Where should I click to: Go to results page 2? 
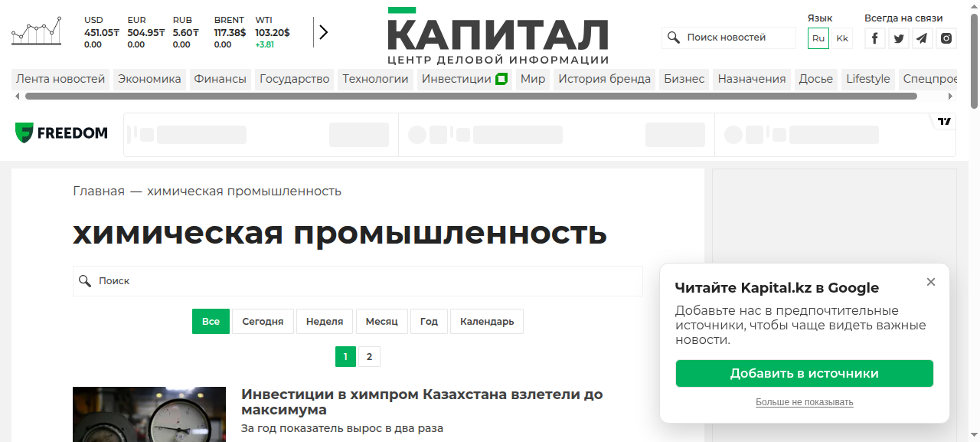click(369, 357)
